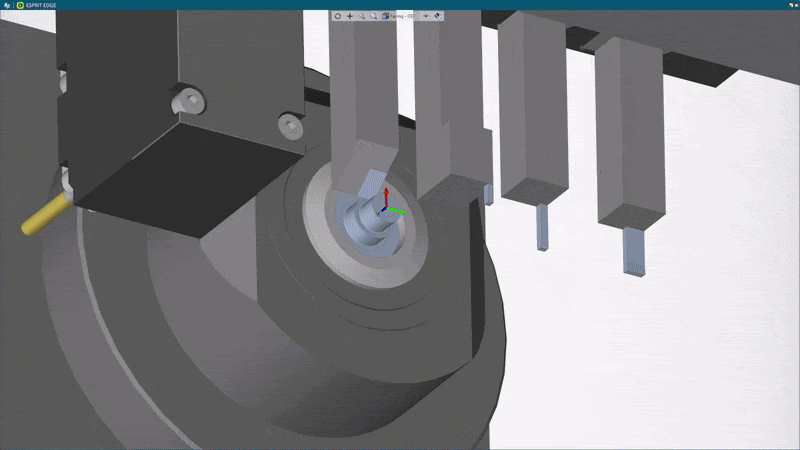Viewport: 800px width, 450px height.
Task: Select the rotate view tool in viewport toolbar
Action: coord(337,16)
